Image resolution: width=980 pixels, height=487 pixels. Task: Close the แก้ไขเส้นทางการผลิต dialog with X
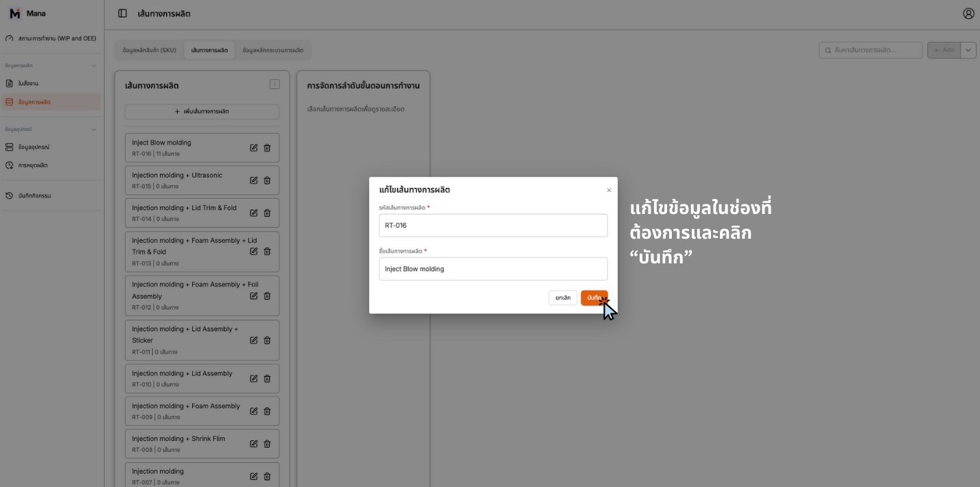609,189
